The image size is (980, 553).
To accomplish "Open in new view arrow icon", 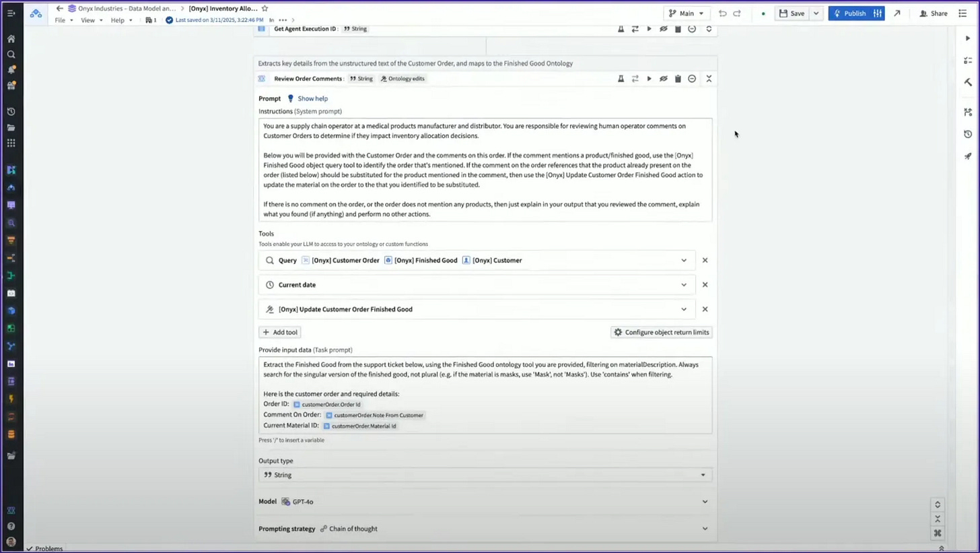I will (x=897, y=13).
